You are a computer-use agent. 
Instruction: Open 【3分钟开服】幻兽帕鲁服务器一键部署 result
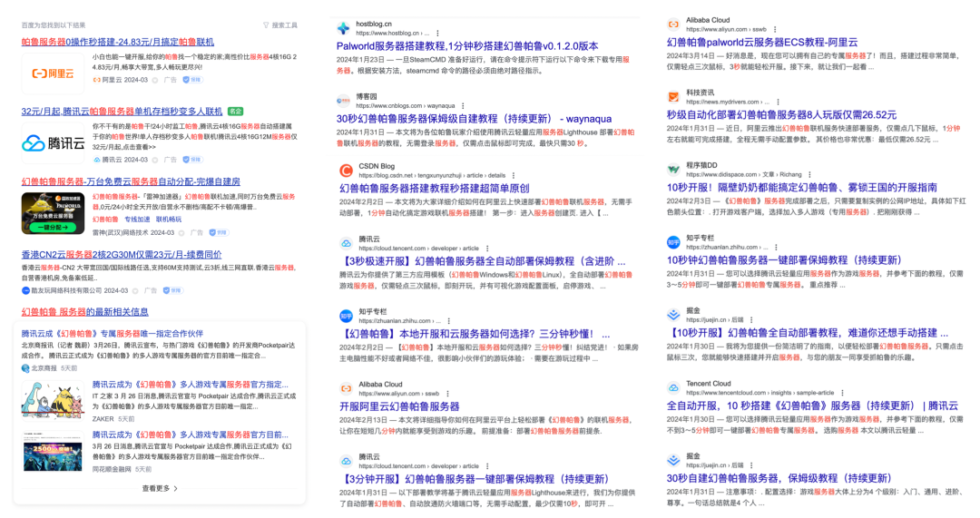(475, 479)
